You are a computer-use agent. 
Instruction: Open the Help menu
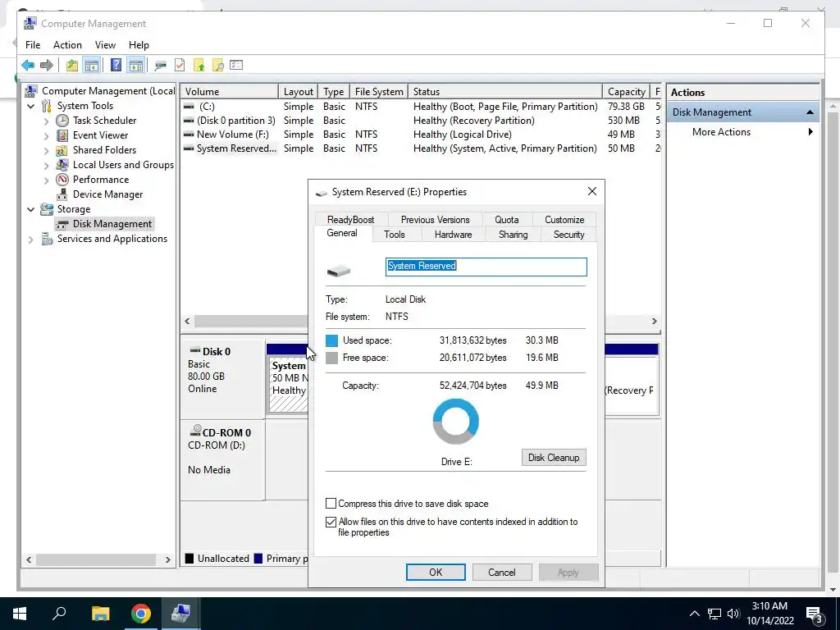[139, 45]
